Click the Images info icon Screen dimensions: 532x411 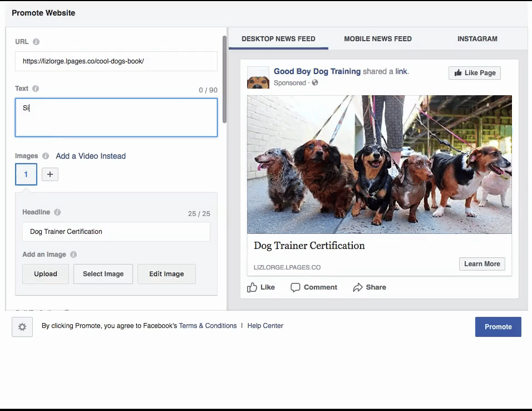point(46,156)
